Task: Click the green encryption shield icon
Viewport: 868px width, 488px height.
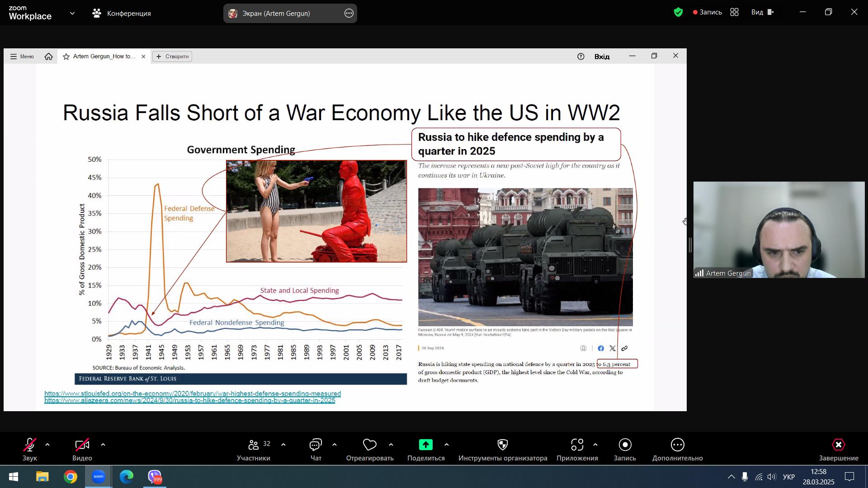Action: point(678,12)
